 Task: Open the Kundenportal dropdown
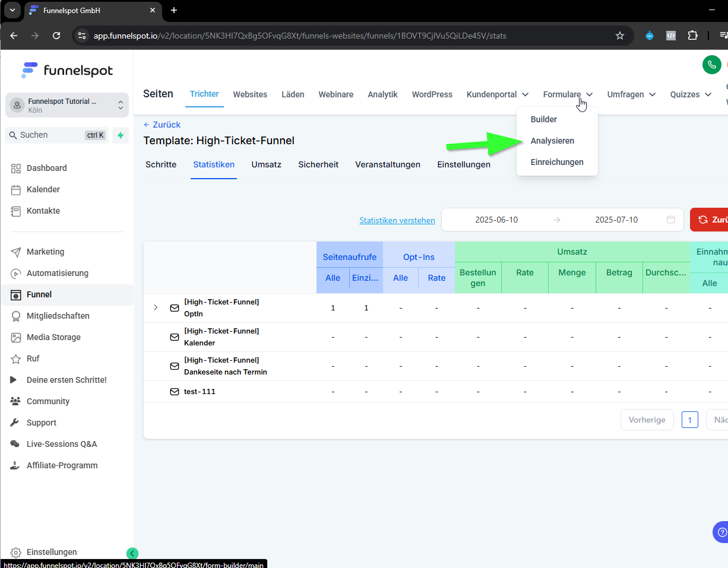coord(498,94)
